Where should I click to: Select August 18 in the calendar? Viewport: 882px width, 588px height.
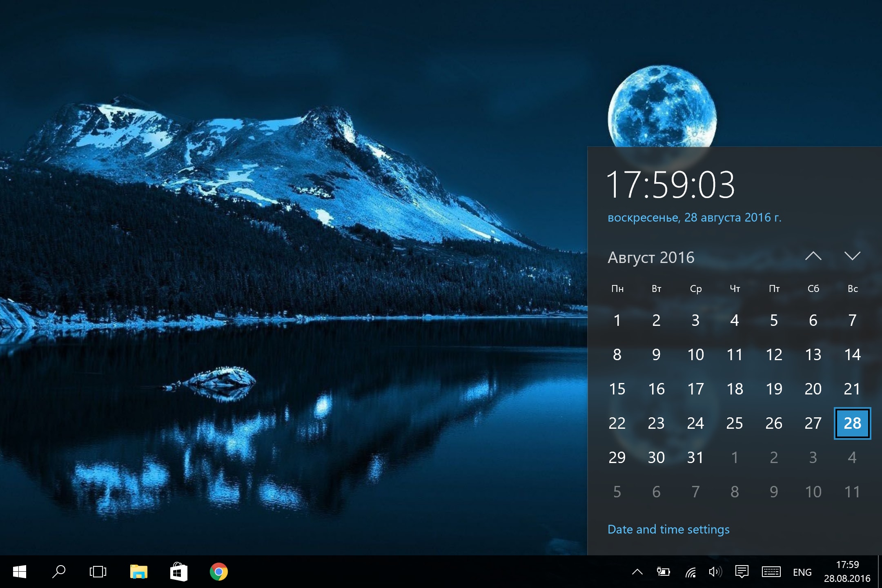tap(735, 389)
